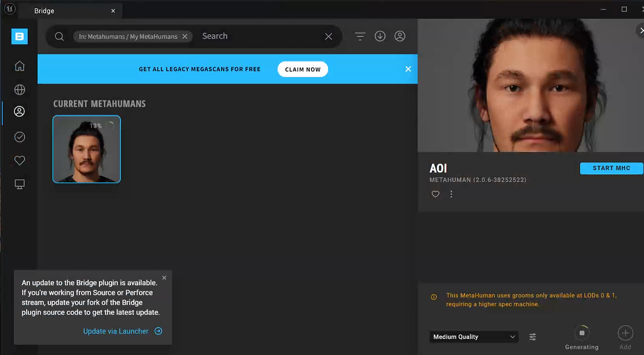
Task: Open the Home section in the sidebar
Action: pos(19,65)
